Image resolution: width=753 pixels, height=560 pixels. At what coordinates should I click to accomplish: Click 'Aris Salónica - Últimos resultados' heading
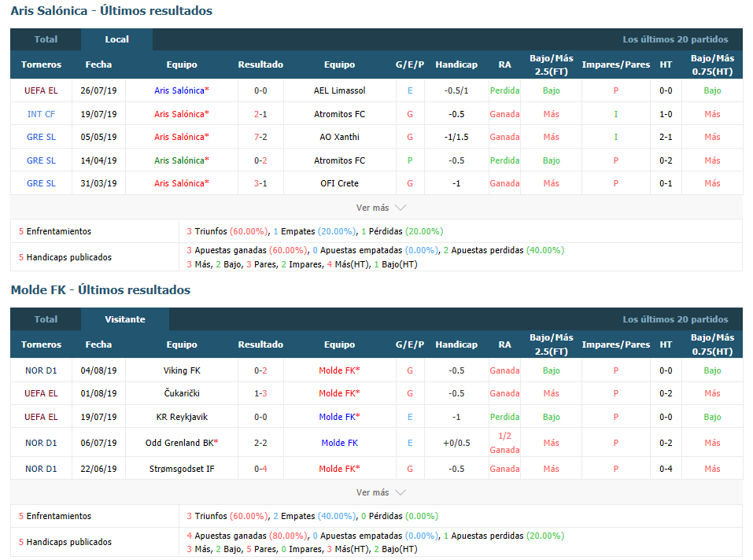112,10
